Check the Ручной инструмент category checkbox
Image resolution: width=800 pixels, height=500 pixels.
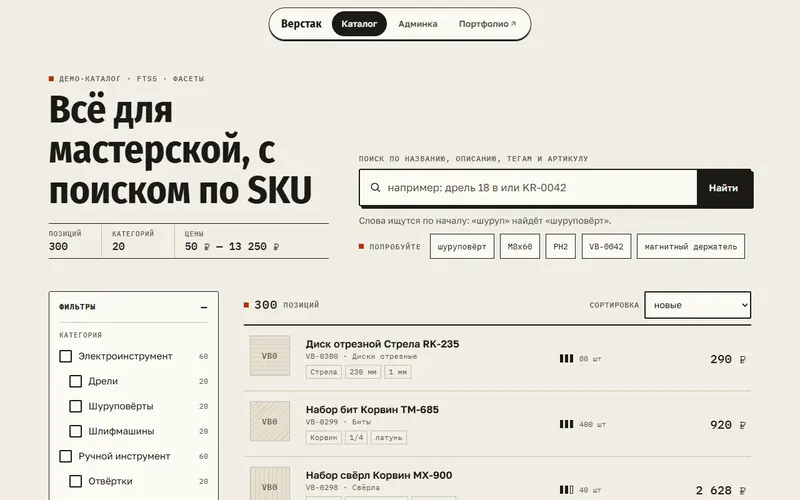point(65,456)
